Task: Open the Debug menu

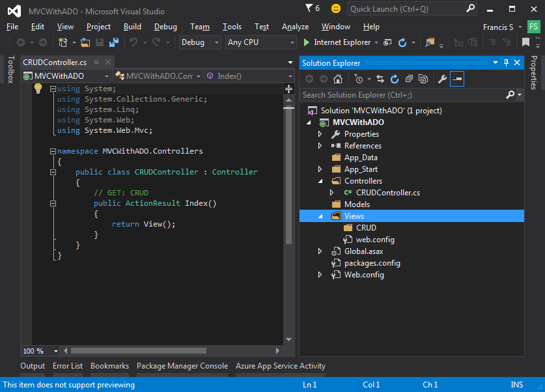Action: [x=165, y=27]
